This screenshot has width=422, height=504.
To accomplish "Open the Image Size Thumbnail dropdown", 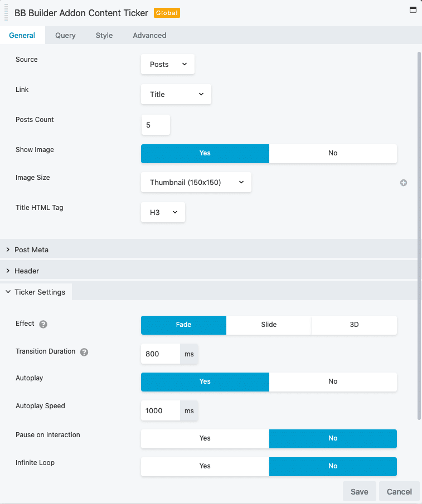I will click(196, 182).
